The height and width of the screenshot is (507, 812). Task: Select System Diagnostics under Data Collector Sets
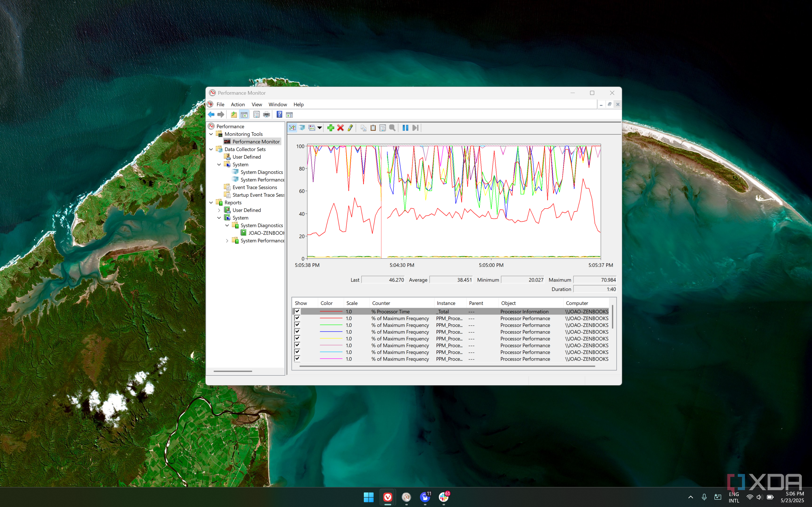[x=261, y=172]
